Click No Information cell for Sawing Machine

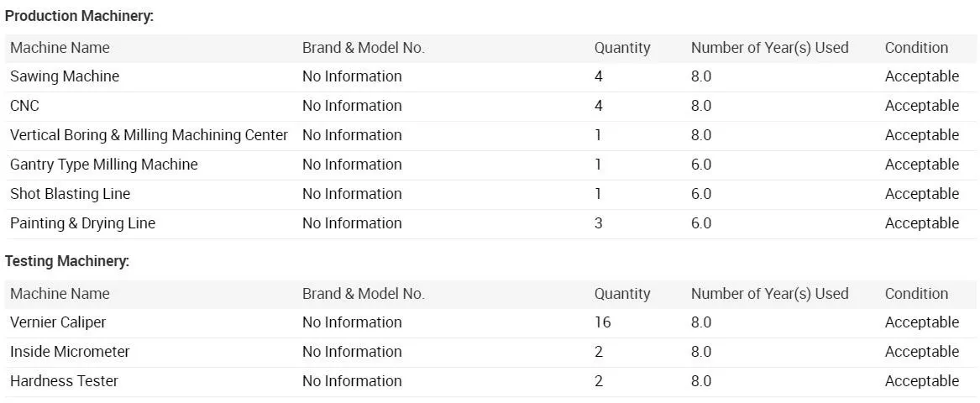[352, 76]
